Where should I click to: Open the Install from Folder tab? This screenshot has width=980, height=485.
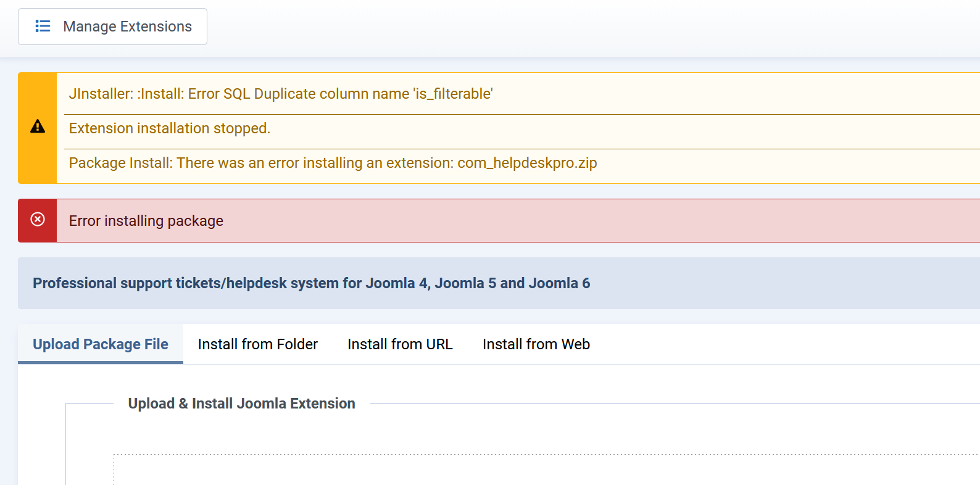(257, 344)
